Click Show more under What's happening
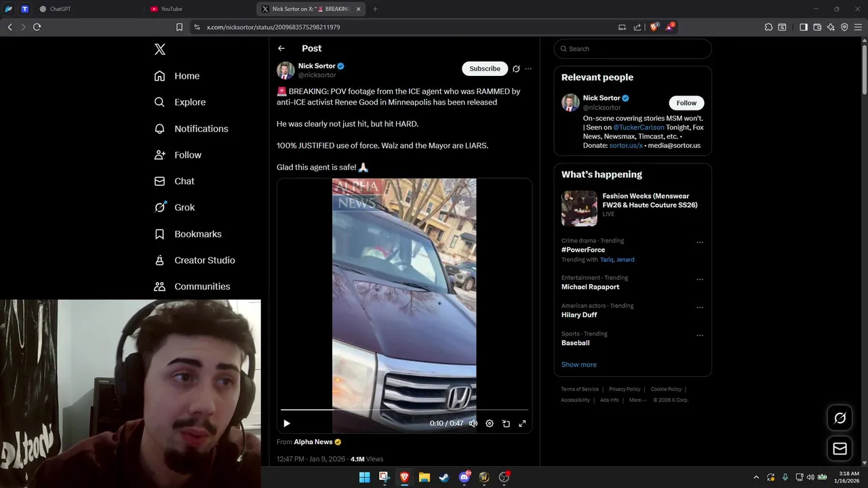The image size is (868, 488). [x=579, y=365]
